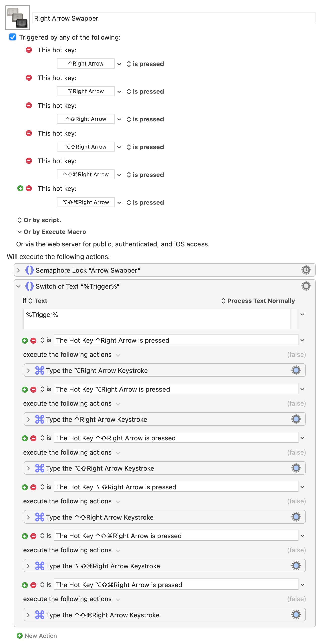Change 'is pressed' option for ⌃⇧Right Arrow

pyautogui.click(x=145, y=119)
